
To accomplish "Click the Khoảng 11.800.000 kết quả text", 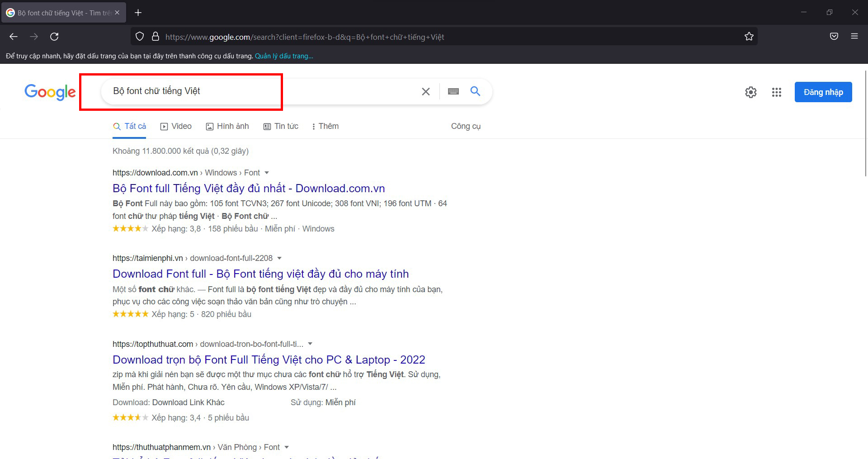I will point(180,151).
